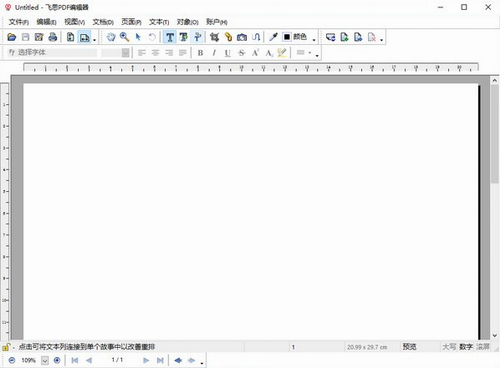
Task: Select the Hand pan tool
Action: (x=111, y=37)
